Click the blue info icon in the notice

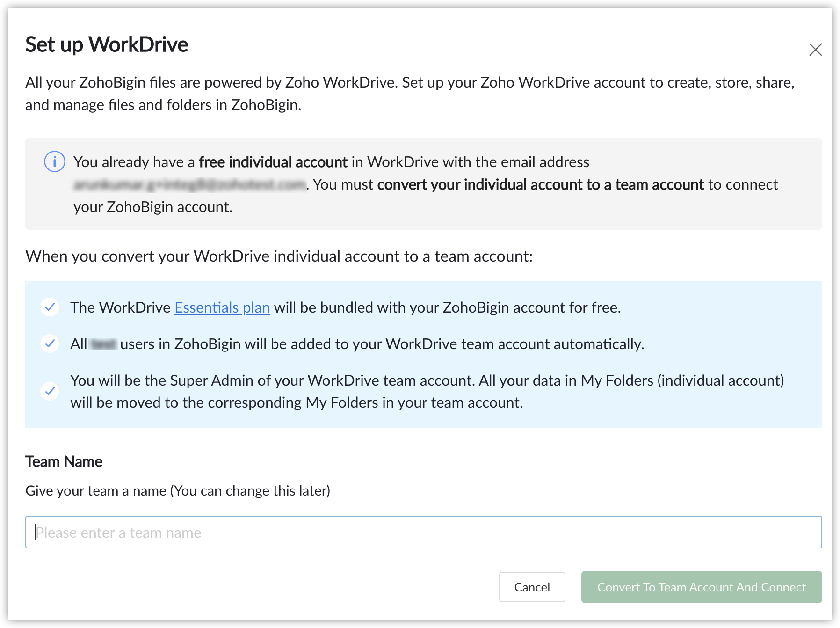tap(55, 162)
